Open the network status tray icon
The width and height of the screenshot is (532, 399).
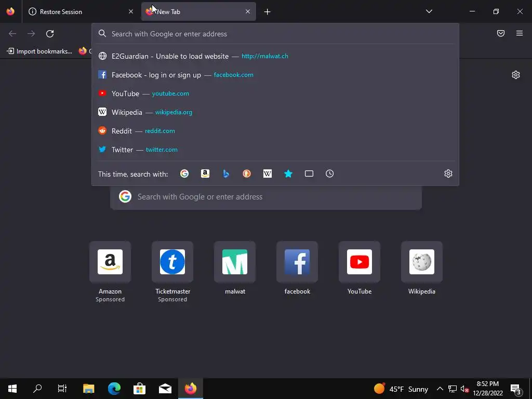(x=453, y=389)
